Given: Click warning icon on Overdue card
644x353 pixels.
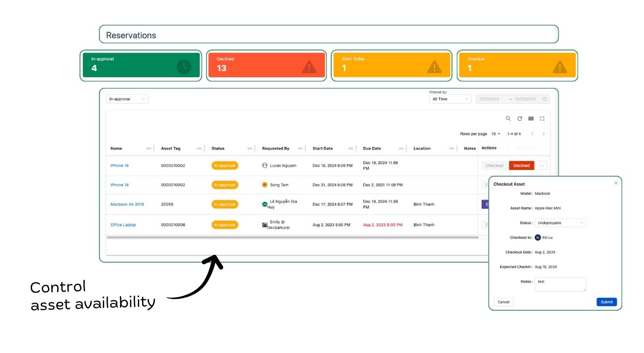Looking at the screenshot, I should click(560, 67).
